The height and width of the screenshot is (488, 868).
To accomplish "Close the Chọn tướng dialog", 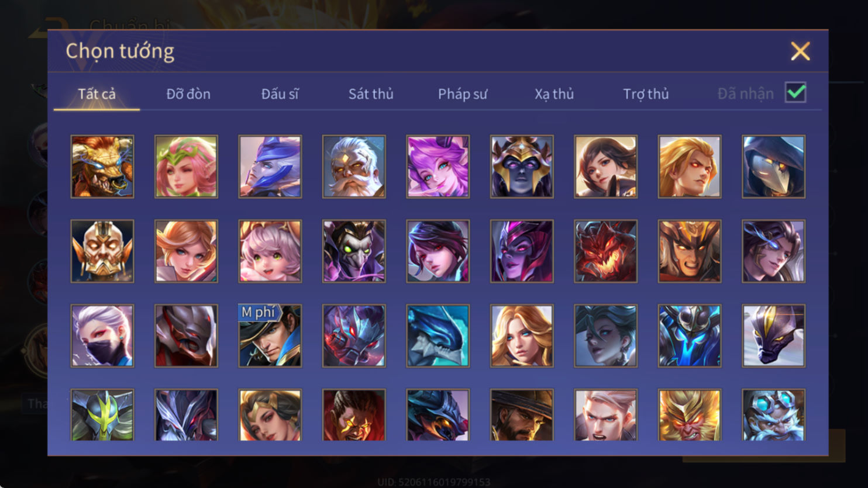I will 800,51.
